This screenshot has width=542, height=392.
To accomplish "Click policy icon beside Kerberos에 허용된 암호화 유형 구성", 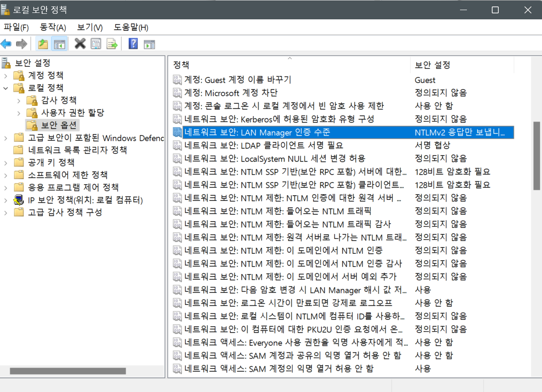I will (x=177, y=119).
